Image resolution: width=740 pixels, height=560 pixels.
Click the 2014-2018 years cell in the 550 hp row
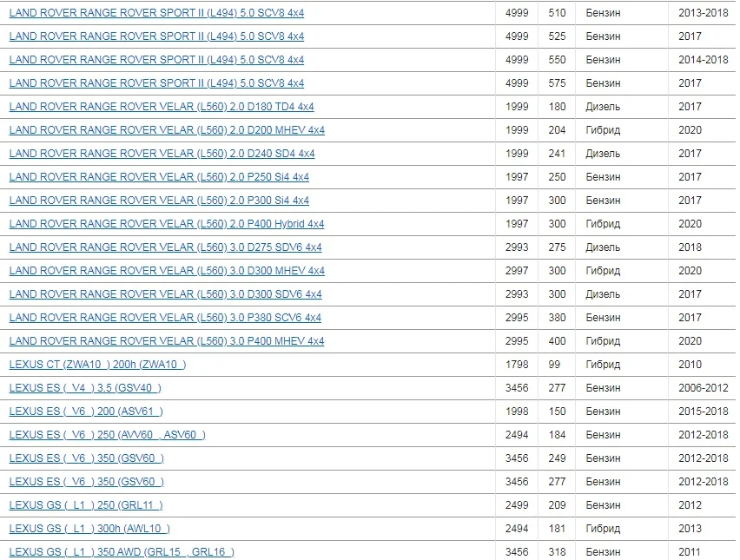click(704, 60)
